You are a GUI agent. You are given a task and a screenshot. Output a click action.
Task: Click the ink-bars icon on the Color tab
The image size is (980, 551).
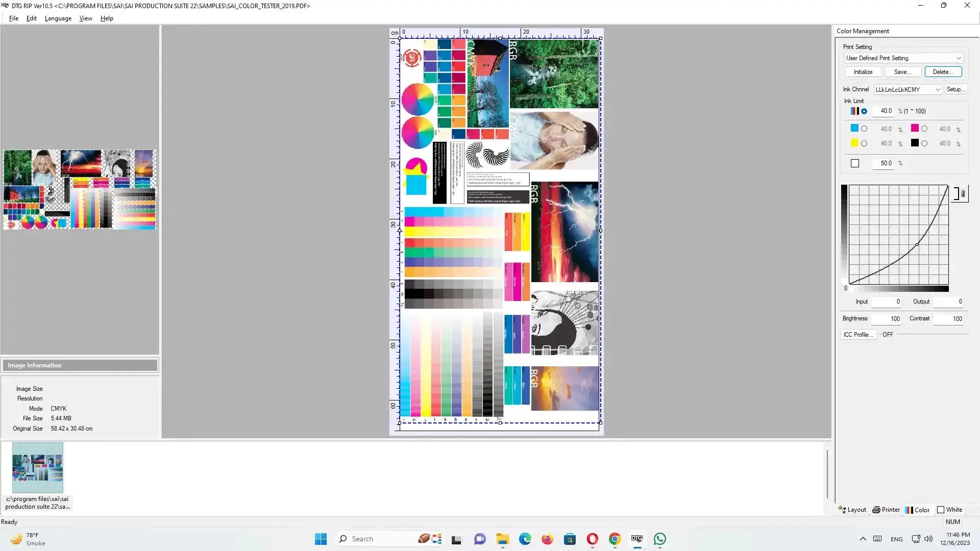(x=909, y=510)
